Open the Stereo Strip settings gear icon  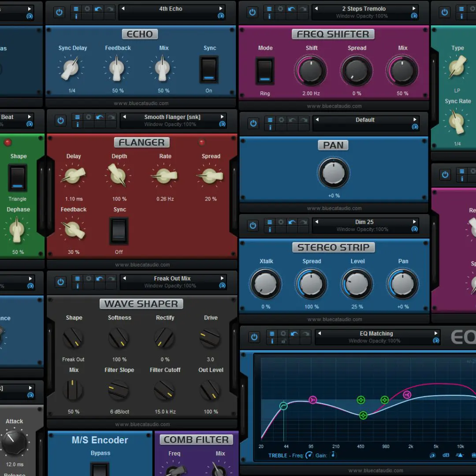281,222
